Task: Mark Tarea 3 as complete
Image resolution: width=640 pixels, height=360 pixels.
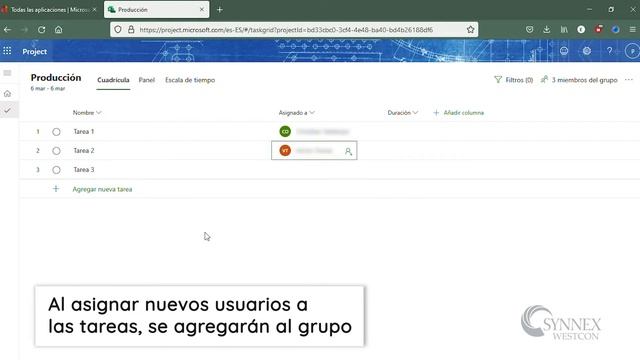Action: (x=56, y=170)
